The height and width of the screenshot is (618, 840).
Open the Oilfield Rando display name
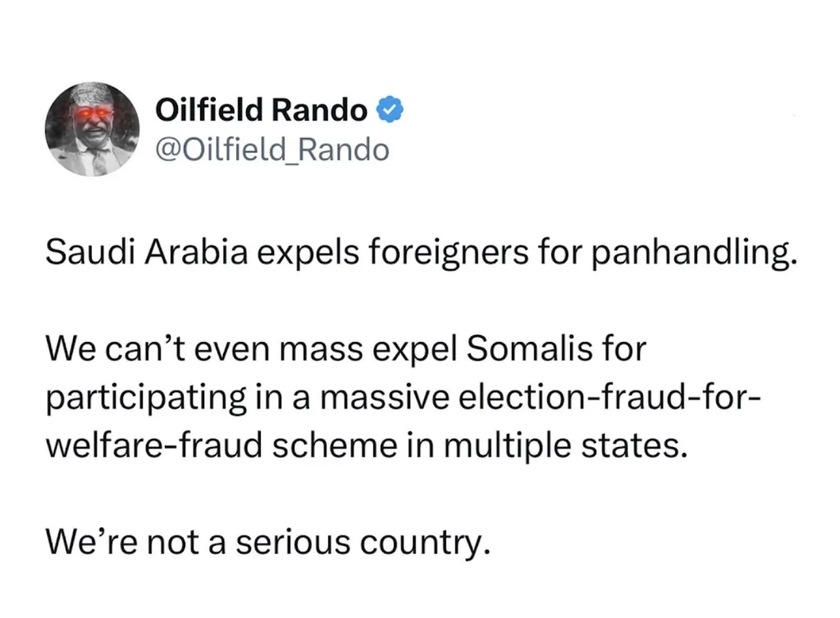[x=263, y=109]
